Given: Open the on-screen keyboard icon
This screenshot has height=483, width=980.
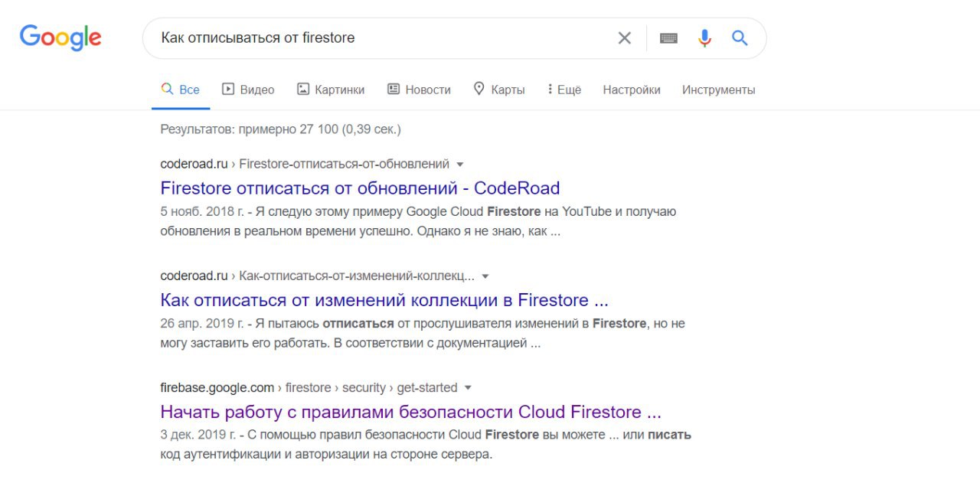Looking at the screenshot, I should [668, 38].
